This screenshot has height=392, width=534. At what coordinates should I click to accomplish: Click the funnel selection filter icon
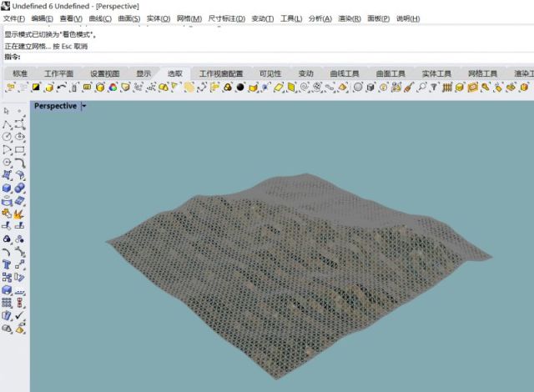(x=434, y=88)
